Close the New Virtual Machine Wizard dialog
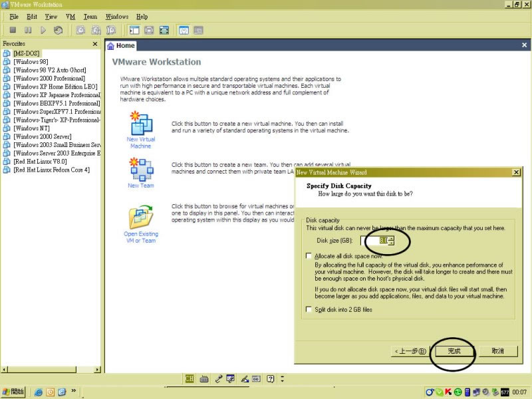This screenshot has height=399, width=532. 516,172
